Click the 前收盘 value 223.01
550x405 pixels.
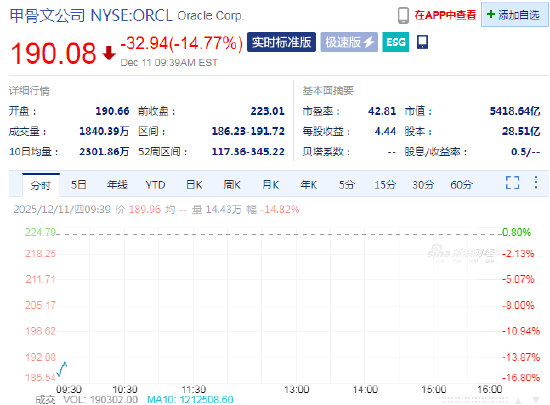point(267,111)
